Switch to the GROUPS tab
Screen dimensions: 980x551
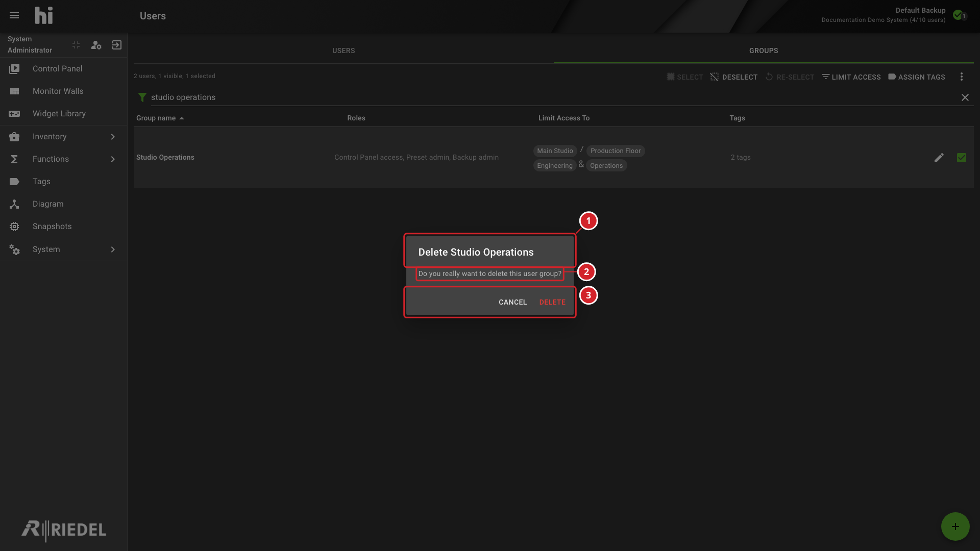(764, 51)
